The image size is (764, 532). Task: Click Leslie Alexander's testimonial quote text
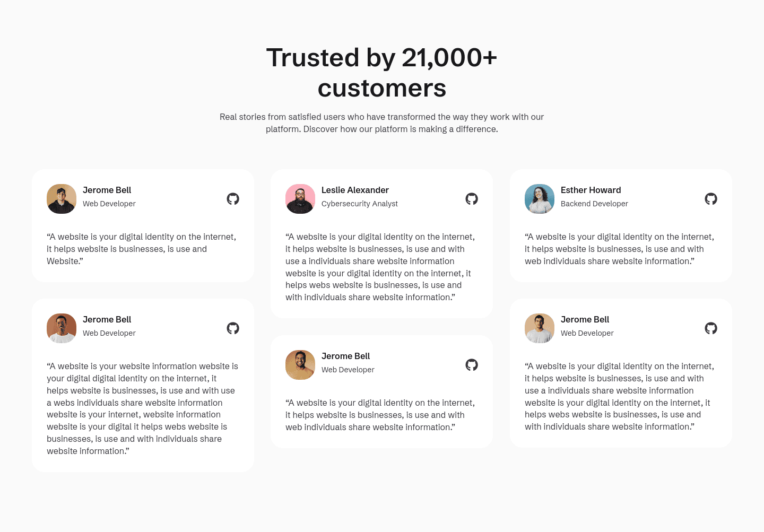pyautogui.click(x=380, y=267)
